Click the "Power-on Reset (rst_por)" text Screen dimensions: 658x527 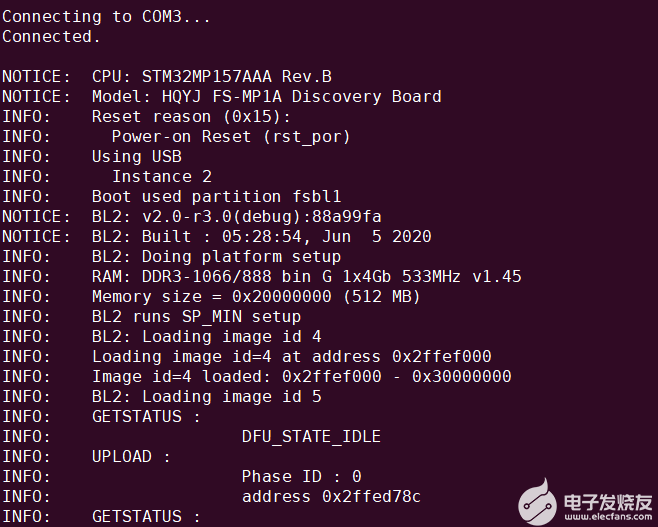[x=231, y=136]
